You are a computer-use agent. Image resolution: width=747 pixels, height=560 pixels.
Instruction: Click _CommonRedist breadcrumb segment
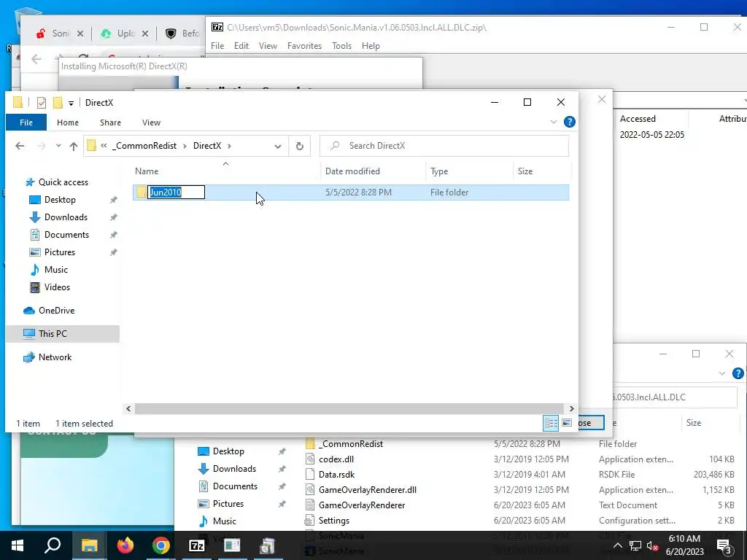click(x=144, y=146)
